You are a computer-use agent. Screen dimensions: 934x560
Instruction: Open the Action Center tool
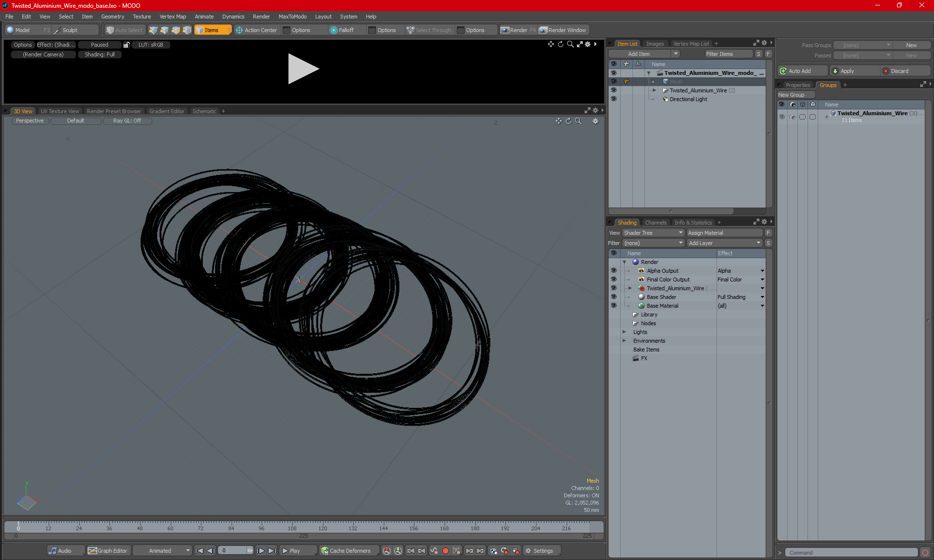(x=256, y=30)
